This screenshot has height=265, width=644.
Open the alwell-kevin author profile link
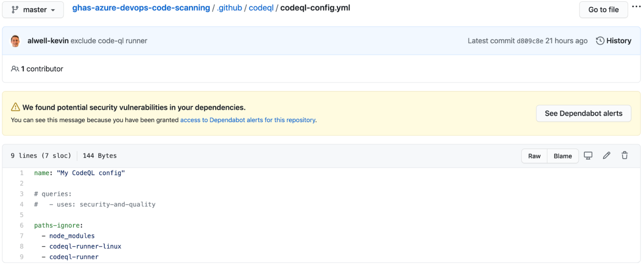[48, 41]
